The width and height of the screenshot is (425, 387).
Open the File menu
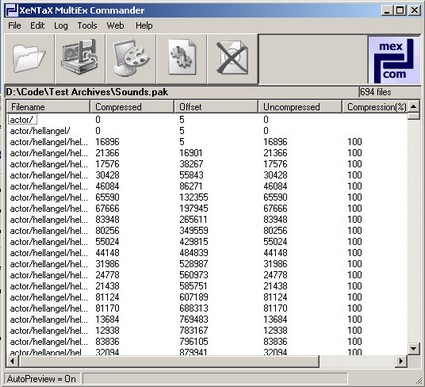[14, 26]
